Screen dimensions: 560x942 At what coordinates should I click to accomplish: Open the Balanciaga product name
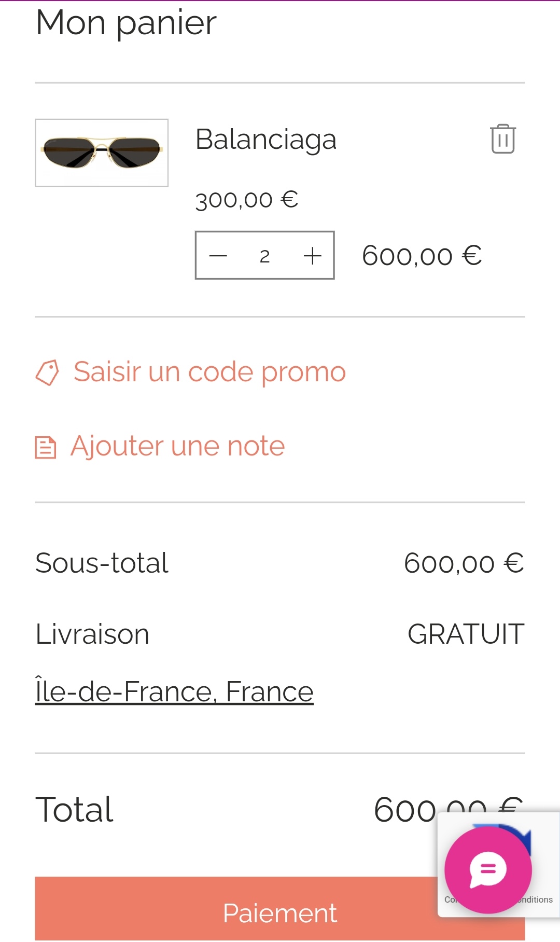266,140
